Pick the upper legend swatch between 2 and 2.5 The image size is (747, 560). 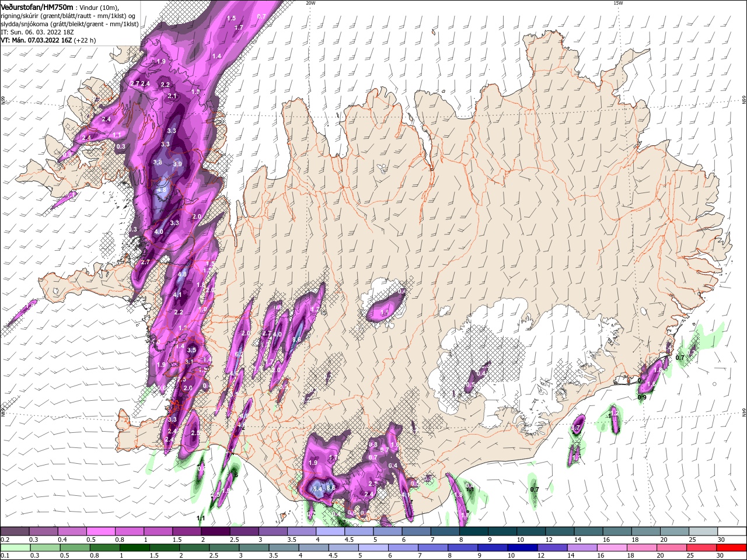tap(215, 531)
